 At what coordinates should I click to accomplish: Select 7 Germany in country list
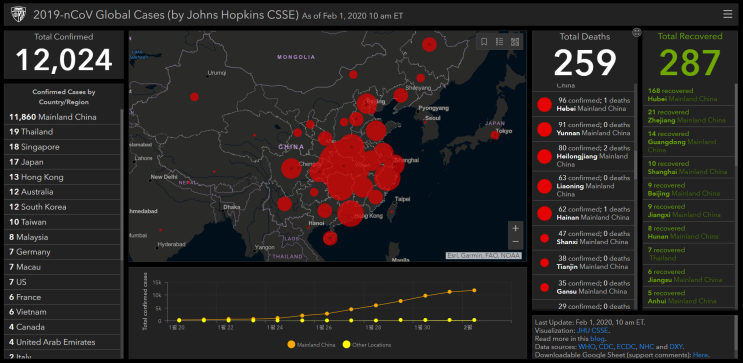point(63,252)
